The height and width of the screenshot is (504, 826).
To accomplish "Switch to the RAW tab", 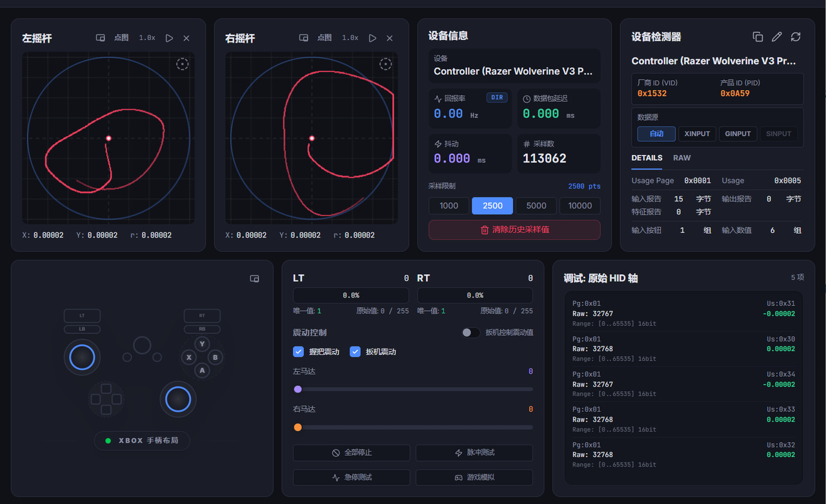I will [682, 158].
